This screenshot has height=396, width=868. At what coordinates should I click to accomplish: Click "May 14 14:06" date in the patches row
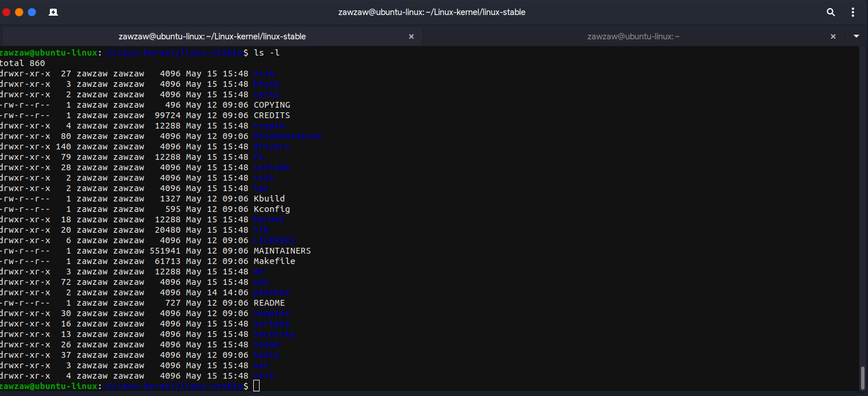click(x=217, y=292)
